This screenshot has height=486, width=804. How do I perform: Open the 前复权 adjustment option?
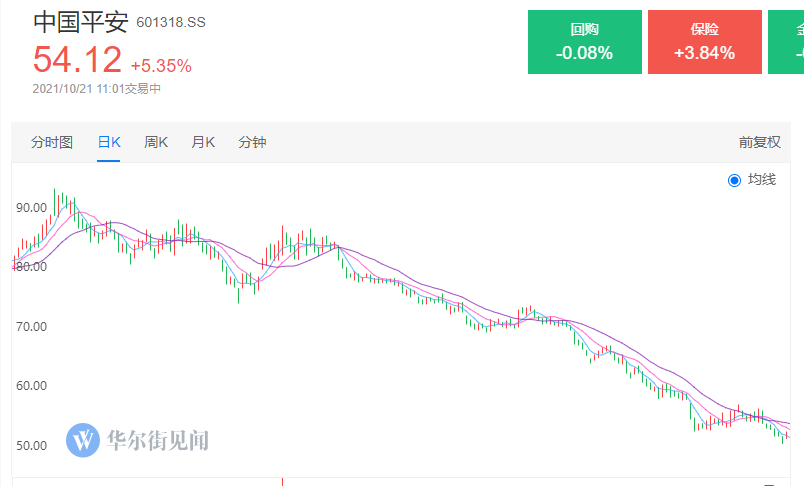pyautogui.click(x=759, y=142)
